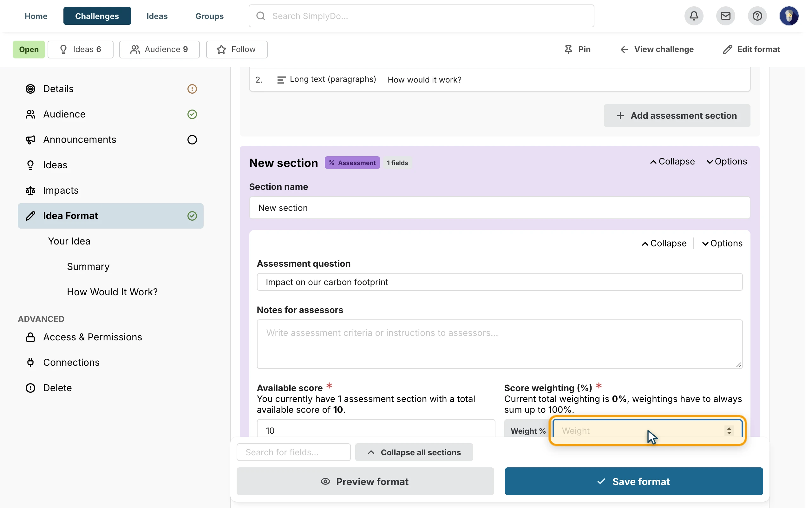The image size is (812, 508).
Task: Collapse the New section assessment section
Action: [x=672, y=162]
